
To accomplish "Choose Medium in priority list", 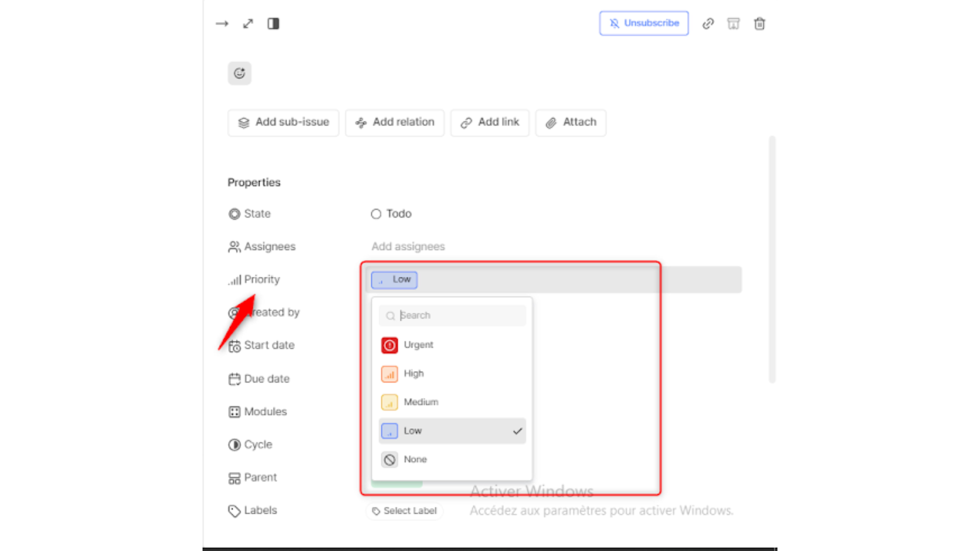I will pos(421,402).
